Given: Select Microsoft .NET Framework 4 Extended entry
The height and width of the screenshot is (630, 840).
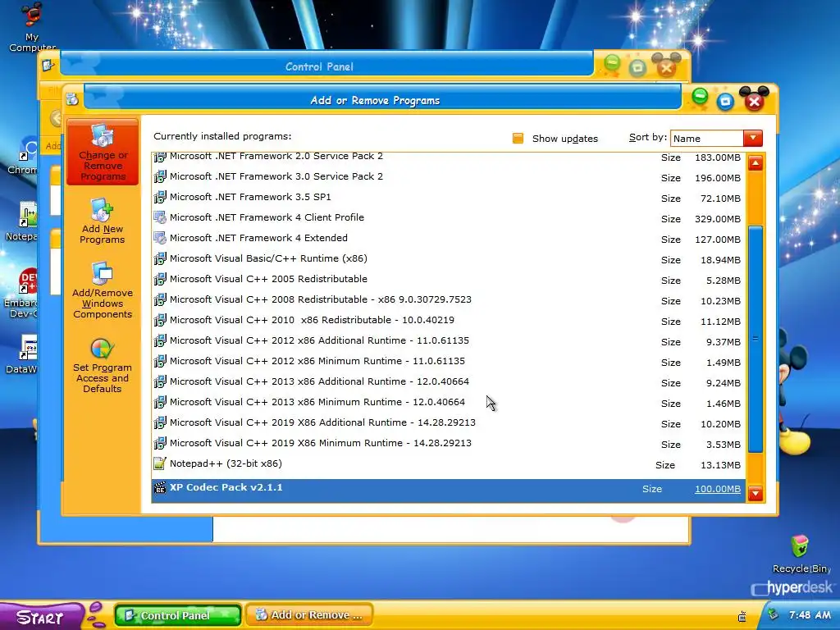Looking at the screenshot, I should click(x=448, y=238).
